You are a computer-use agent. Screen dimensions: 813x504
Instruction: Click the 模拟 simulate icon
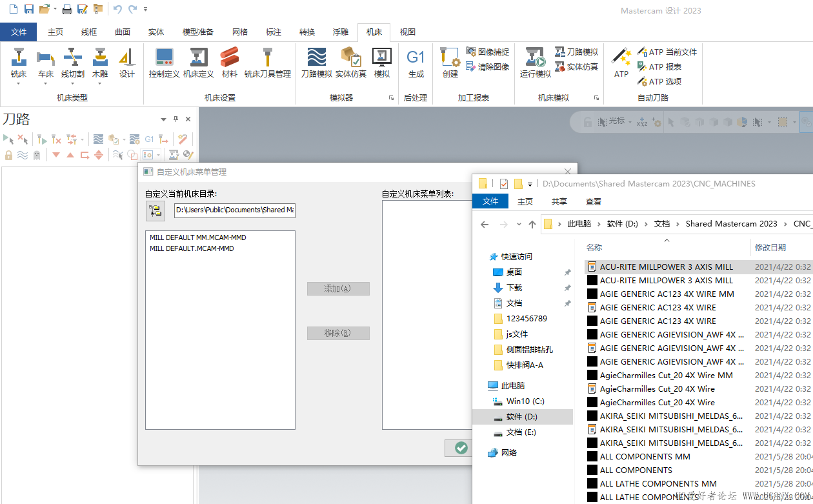click(x=382, y=63)
